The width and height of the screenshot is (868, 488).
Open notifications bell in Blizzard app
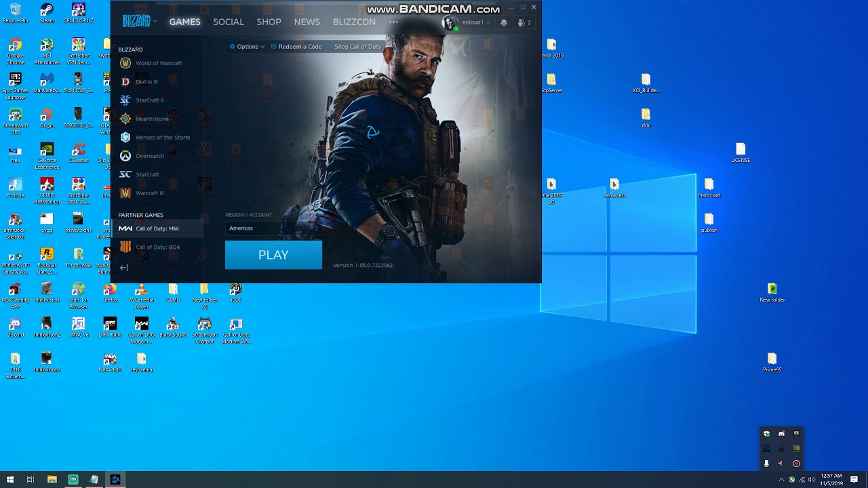(x=504, y=22)
